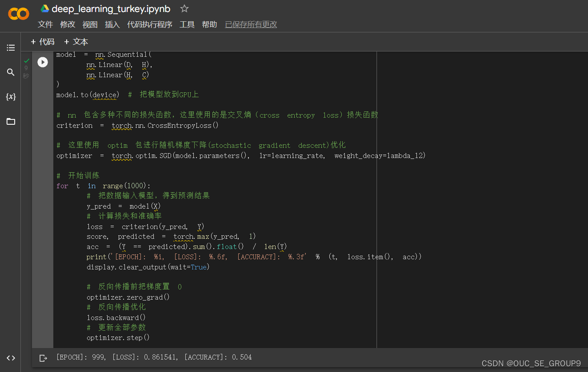Image resolution: width=588 pixels, height=372 pixels.
Task: Open the 帮助 menu
Action: [209, 24]
